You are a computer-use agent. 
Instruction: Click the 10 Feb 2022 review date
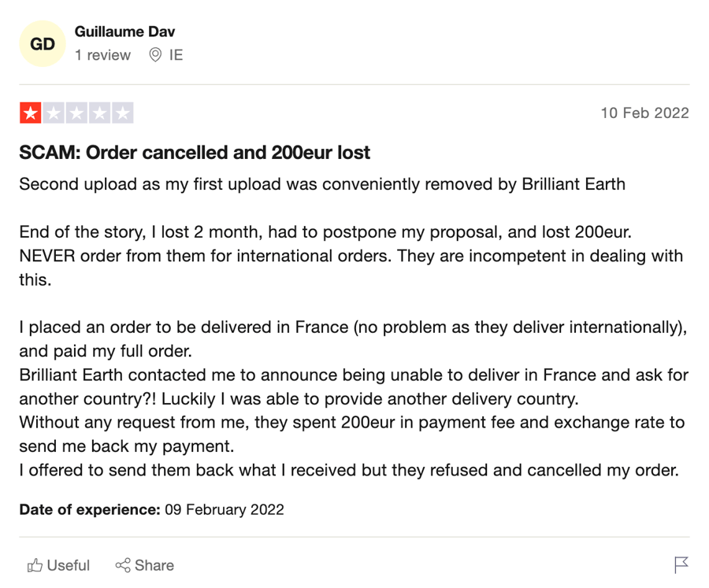(x=644, y=113)
